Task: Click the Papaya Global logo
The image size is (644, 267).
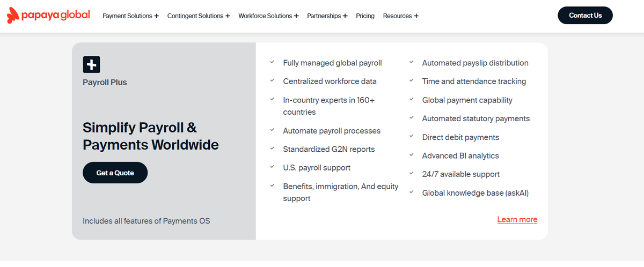Action: 48,16
